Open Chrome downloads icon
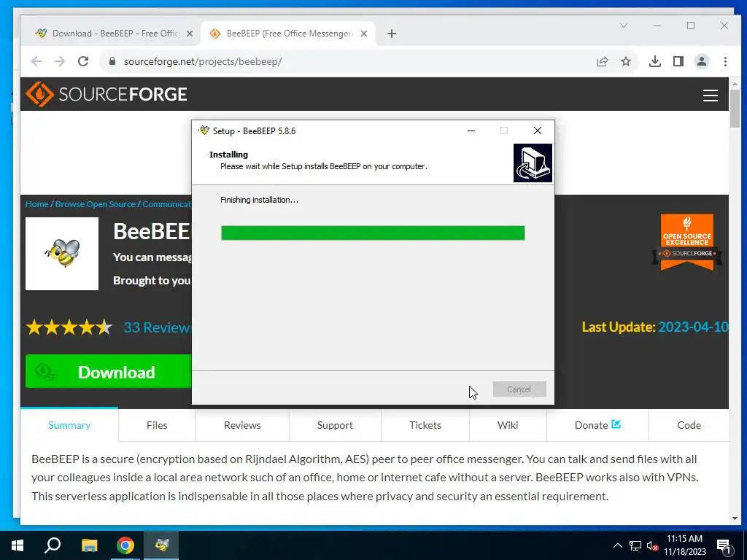The height and width of the screenshot is (560, 747). tap(655, 61)
